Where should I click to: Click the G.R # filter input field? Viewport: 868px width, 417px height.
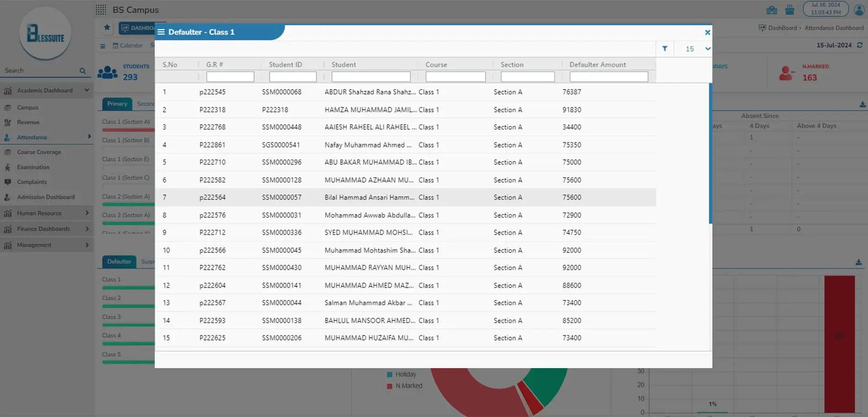coord(230,77)
